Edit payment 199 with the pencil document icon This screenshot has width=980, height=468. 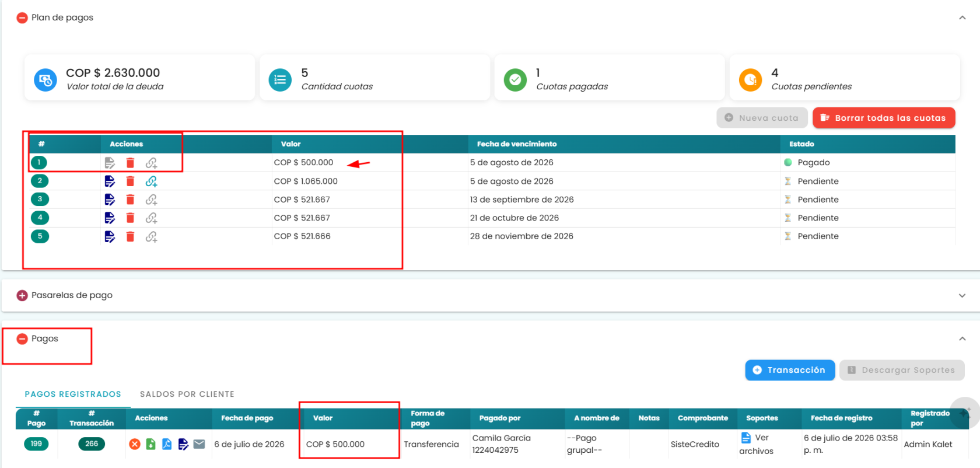pyautogui.click(x=183, y=444)
